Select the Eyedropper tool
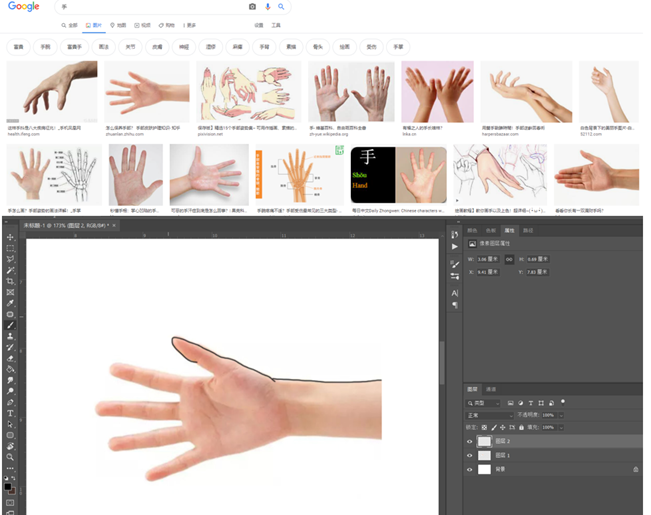 10,303
